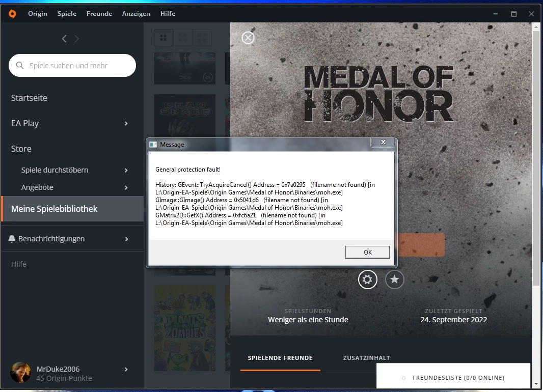Screen dimensions: 543x392
Task: Focus the Spiele suchen search field
Action: point(72,65)
